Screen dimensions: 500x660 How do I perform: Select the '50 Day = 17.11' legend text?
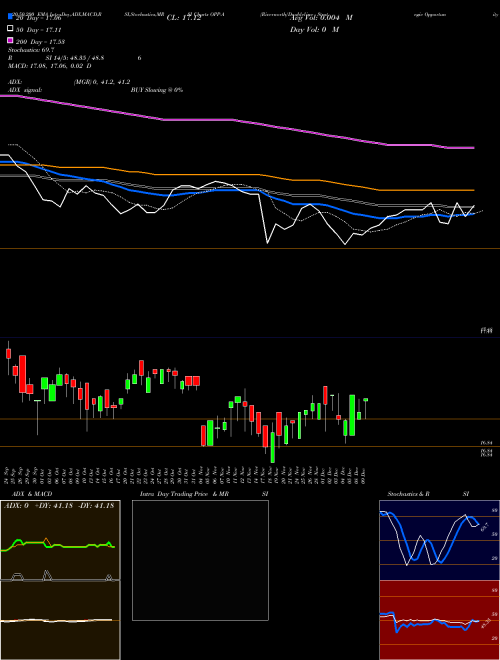39,30
